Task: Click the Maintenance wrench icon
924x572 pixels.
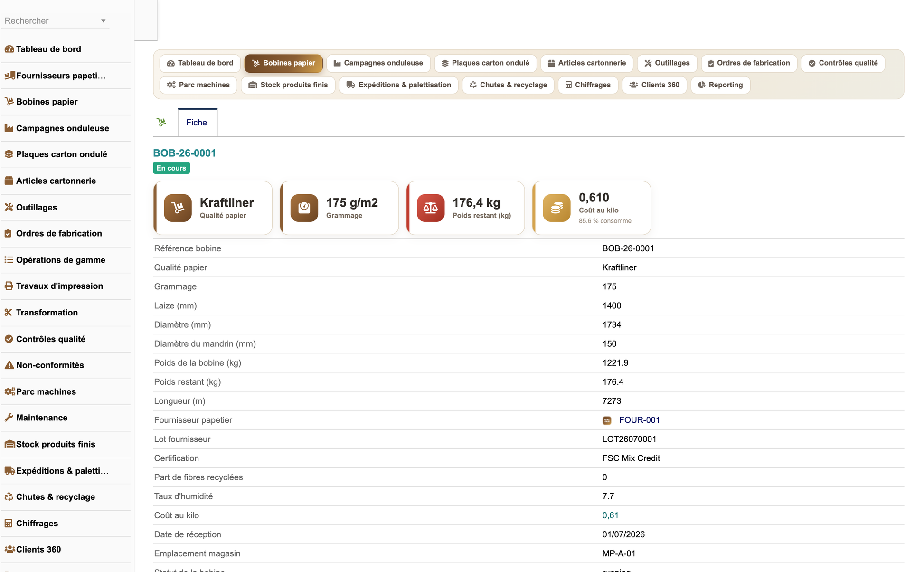Action: 9,418
